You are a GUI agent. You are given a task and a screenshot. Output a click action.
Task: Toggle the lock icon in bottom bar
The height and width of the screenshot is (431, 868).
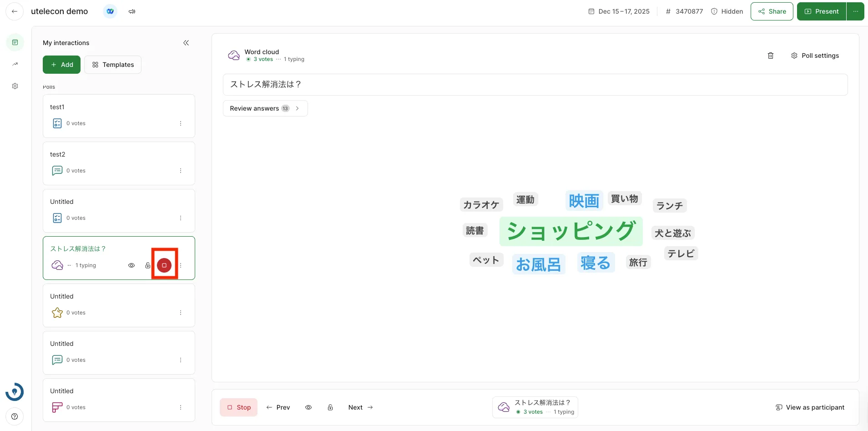pos(330,407)
